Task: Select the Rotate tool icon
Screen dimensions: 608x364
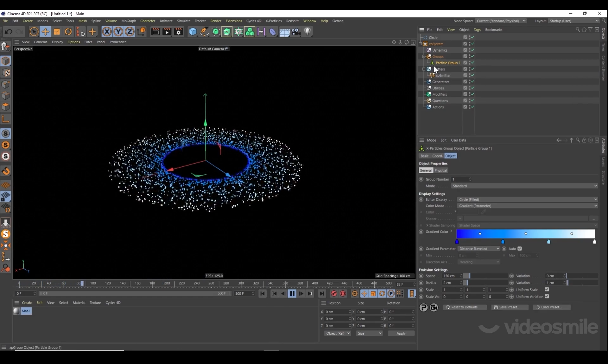Action: [68, 32]
